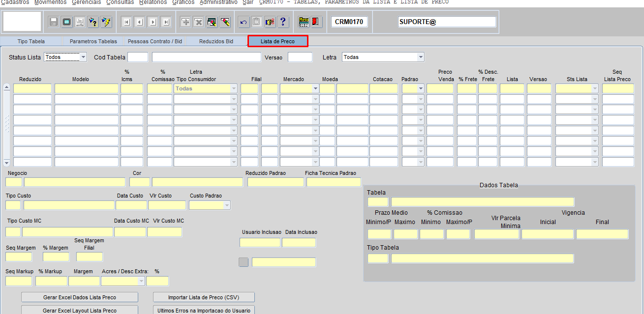Go to the next record

153,22
